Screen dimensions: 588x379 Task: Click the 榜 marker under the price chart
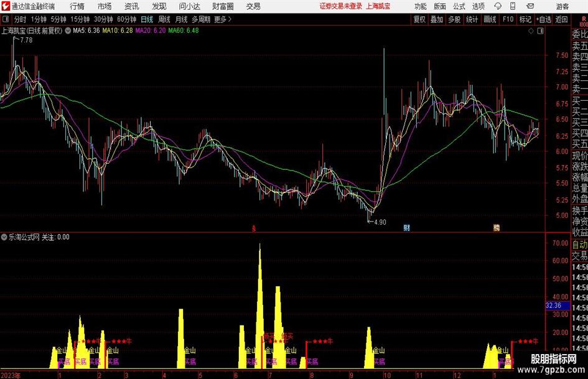click(x=497, y=228)
